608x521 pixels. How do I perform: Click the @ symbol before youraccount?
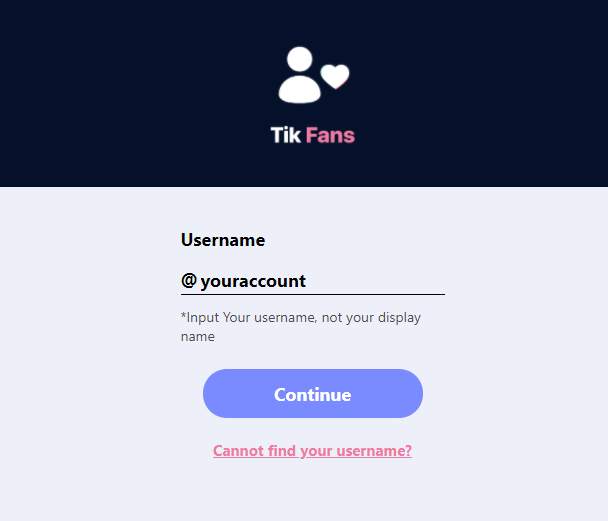click(189, 280)
